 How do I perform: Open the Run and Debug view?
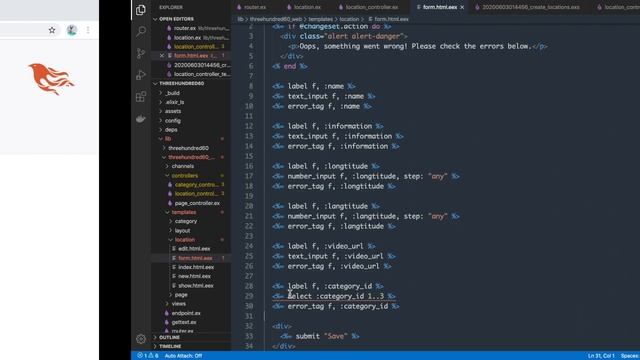[141, 75]
